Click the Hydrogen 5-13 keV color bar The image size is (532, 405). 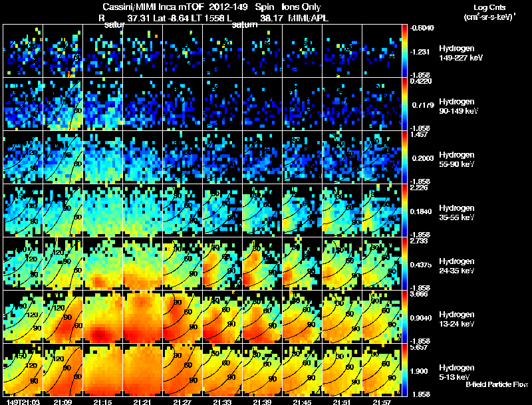[x=404, y=370]
